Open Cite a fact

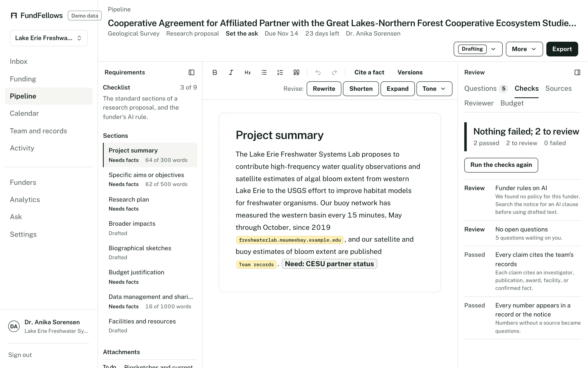coord(369,72)
